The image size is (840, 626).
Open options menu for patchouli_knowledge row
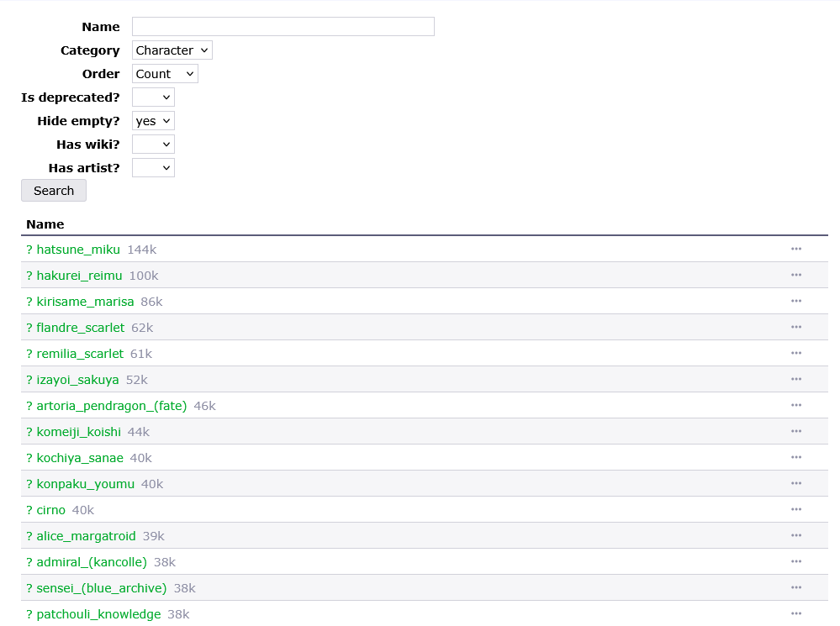click(x=796, y=613)
